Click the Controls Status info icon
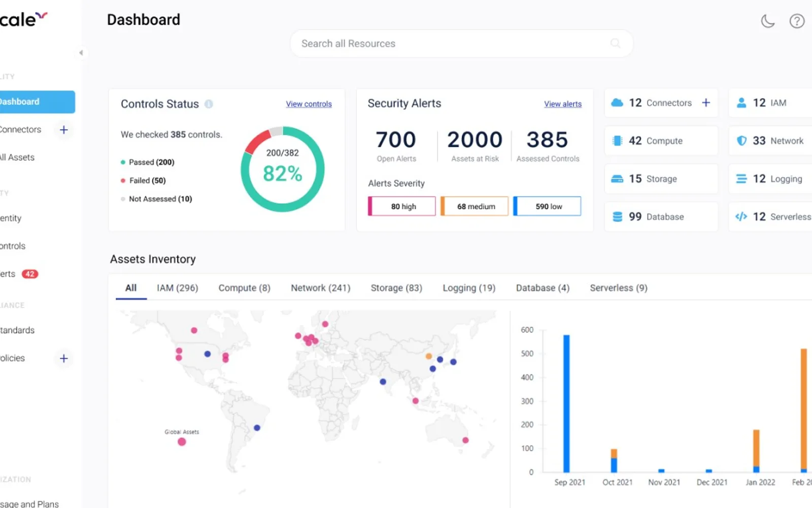 coord(209,104)
